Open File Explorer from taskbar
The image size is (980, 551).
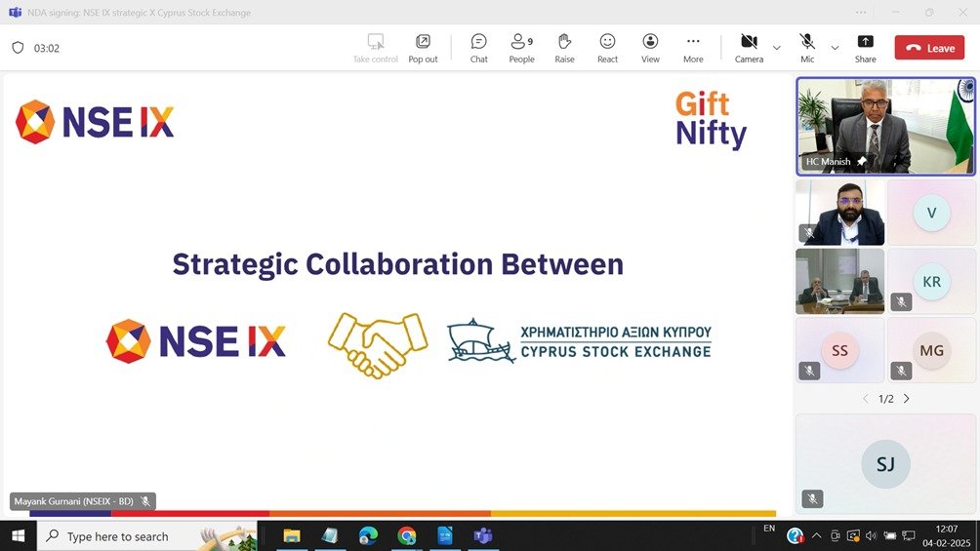(291, 536)
